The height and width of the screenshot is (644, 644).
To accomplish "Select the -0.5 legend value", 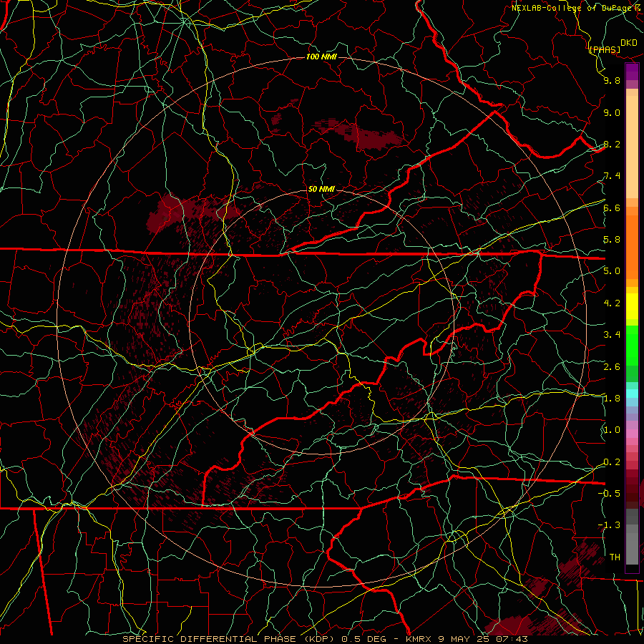I will point(609,493).
